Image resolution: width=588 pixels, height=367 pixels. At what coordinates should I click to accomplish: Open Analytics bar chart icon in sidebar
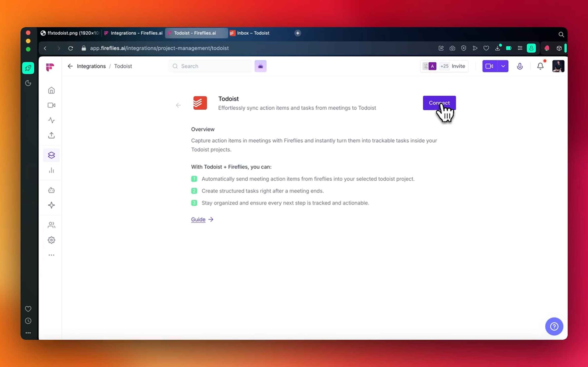(x=51, y=170)
